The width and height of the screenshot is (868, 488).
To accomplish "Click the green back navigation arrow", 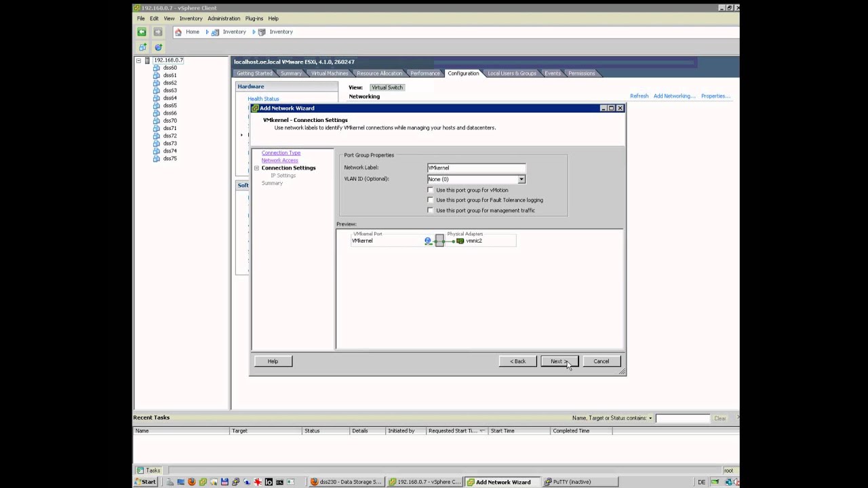I will [x=142, y=32].
